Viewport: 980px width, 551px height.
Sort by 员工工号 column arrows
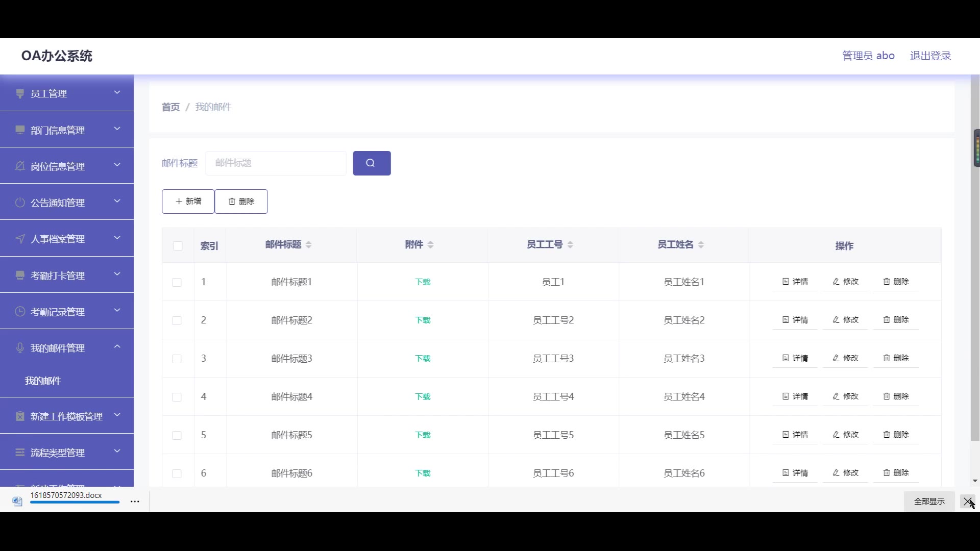pyautogui.click(x=570, y=245)
